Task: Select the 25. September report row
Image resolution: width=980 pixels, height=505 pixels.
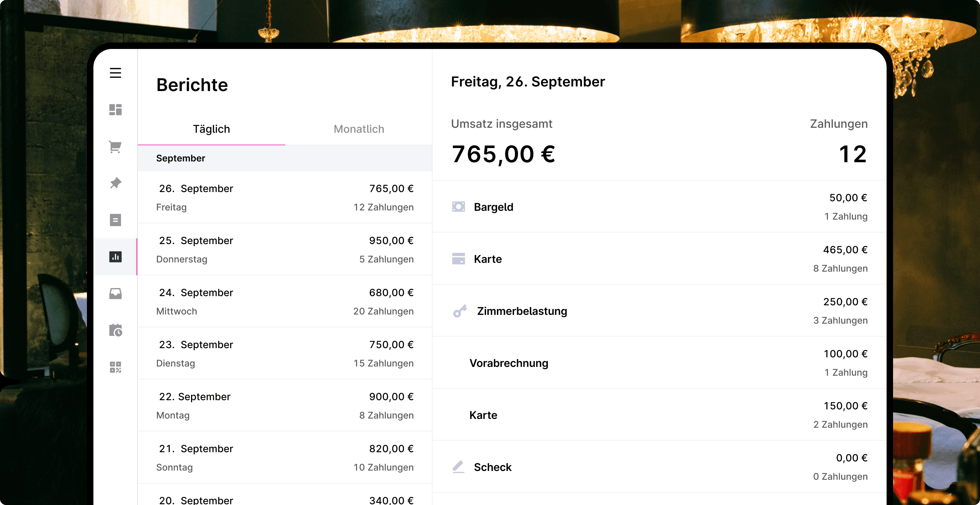Action: point(285,249)
